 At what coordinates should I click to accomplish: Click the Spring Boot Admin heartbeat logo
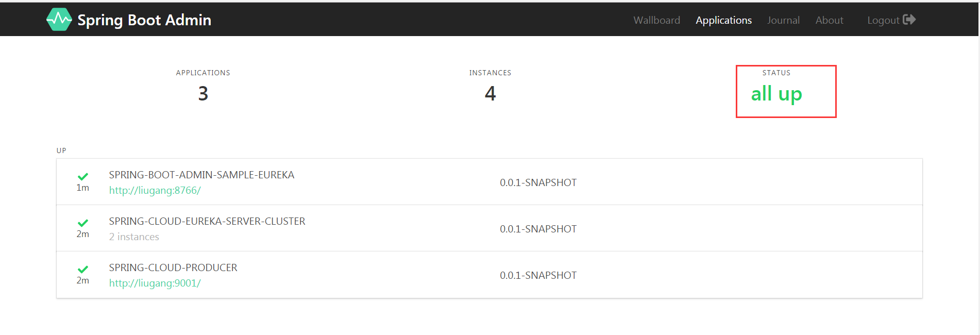coord(59,20)
